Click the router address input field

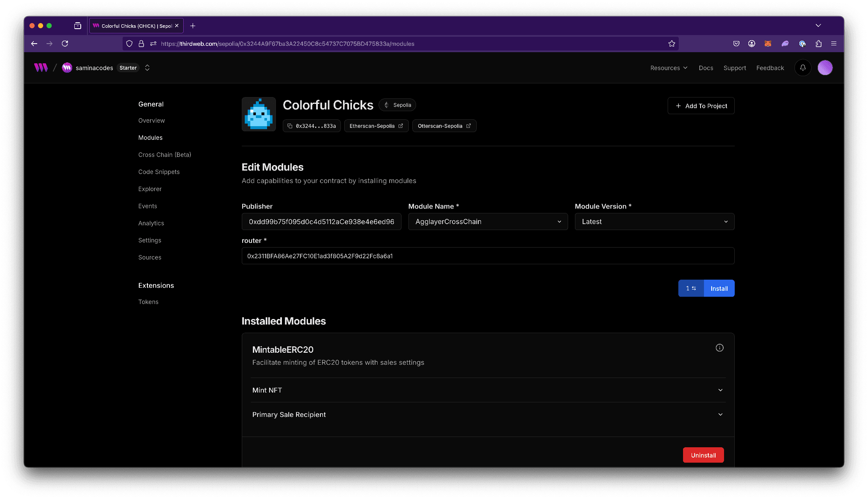pyautogui.click(x=488, y=256)
